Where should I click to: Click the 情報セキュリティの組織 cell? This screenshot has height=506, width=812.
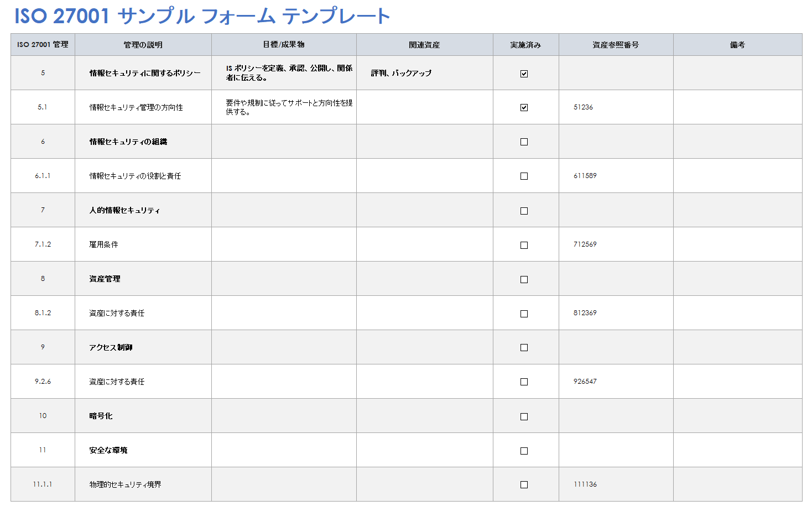click(143, 142)
